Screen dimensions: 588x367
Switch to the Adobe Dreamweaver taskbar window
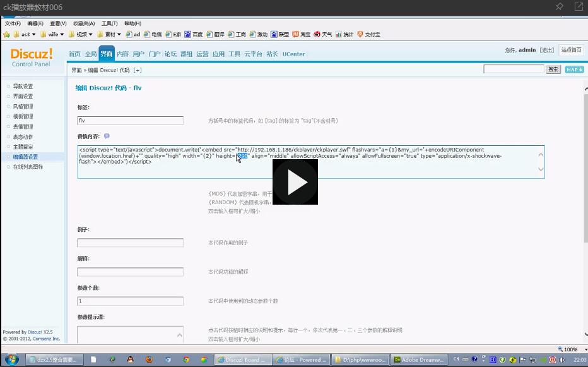pyautogui.click(x=420, y=360)
